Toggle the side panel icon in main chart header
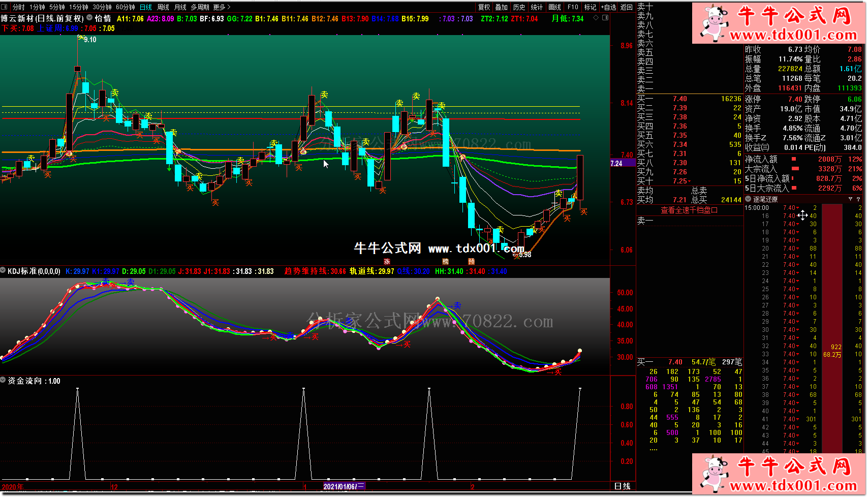 pyautogui.click(x=605, y=18)
